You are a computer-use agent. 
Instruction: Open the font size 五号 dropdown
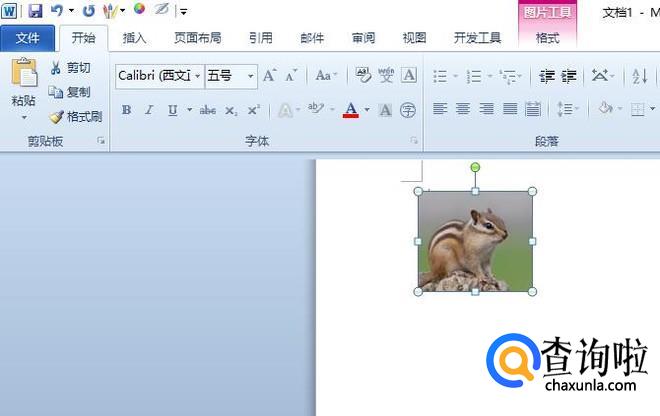[250, 76]
